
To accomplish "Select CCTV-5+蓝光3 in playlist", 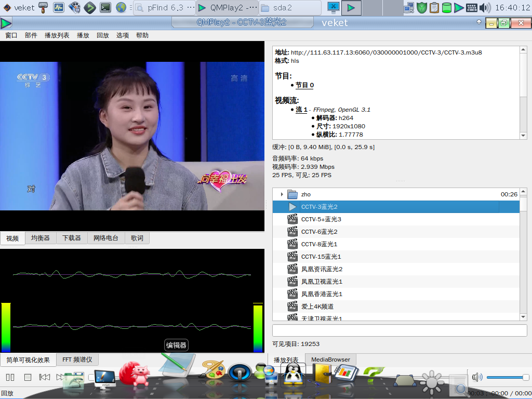I will (x=396, y=219).
